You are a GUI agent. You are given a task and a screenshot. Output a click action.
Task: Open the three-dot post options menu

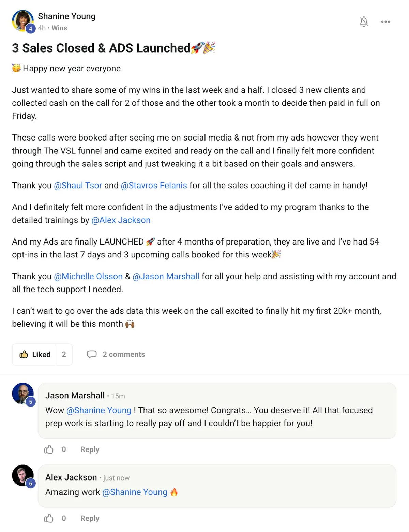385,21
